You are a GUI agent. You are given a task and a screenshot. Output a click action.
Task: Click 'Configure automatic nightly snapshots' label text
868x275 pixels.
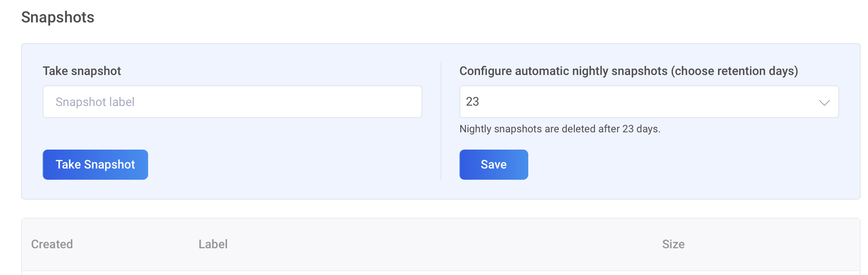563,71
